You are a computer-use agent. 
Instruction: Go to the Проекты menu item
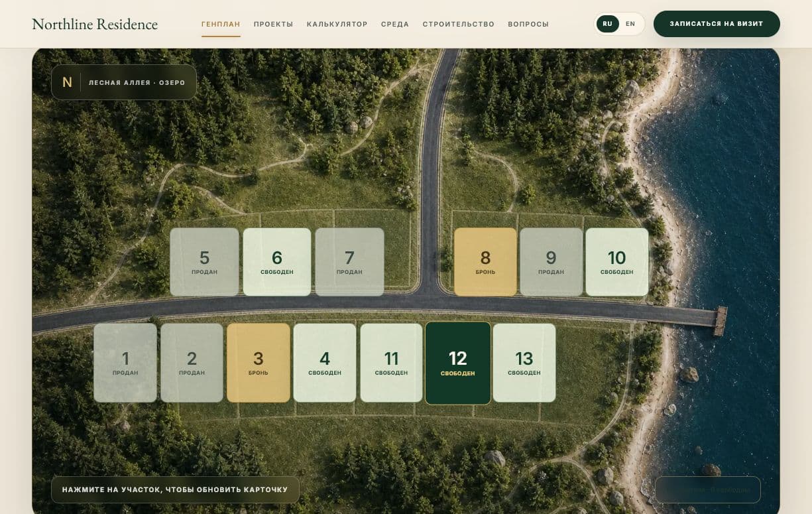(273, 24)
